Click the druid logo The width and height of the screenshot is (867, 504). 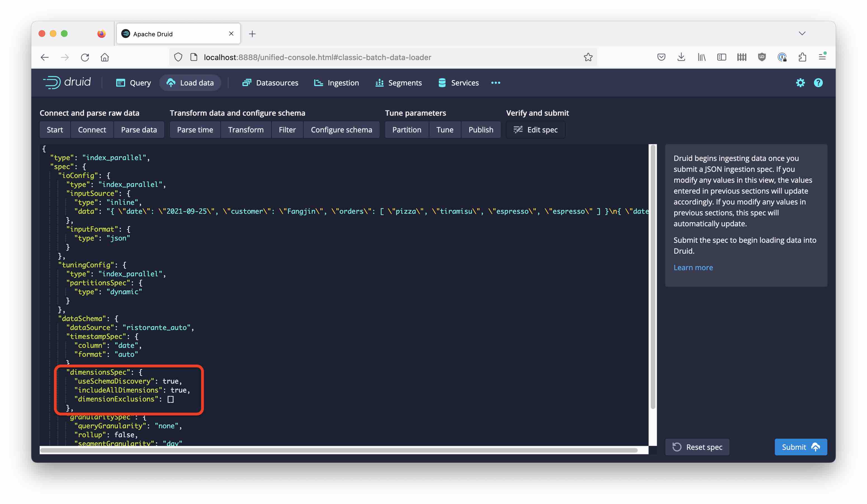coord(67,82)
